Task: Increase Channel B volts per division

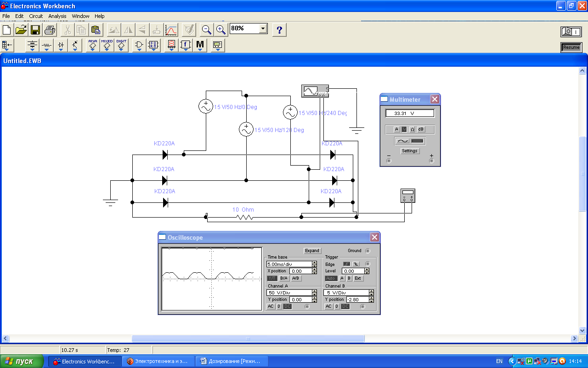Action: (x=372, y=291)
